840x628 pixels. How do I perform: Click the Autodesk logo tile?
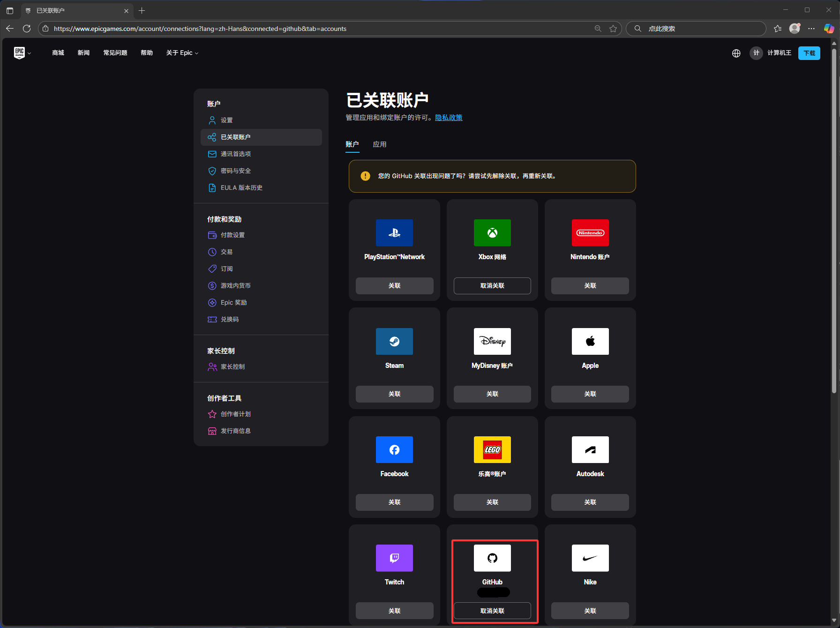point(590,449)
